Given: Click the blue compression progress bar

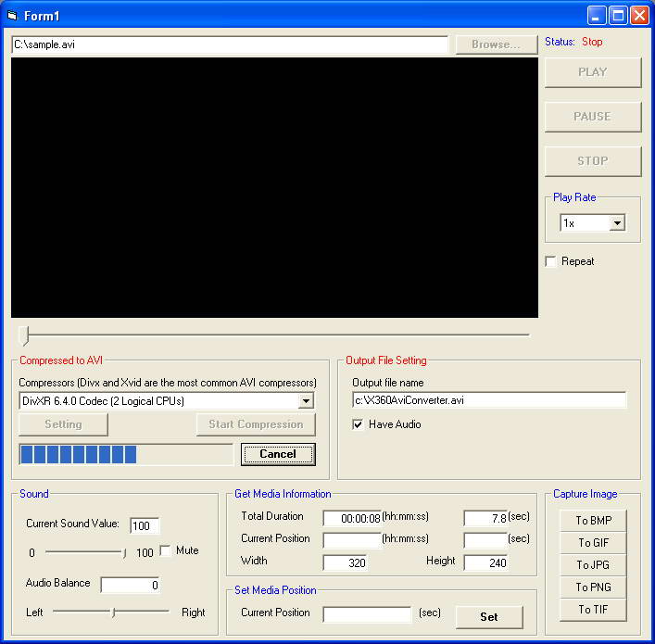Looking at the screenshot, I should click(126, 454).
